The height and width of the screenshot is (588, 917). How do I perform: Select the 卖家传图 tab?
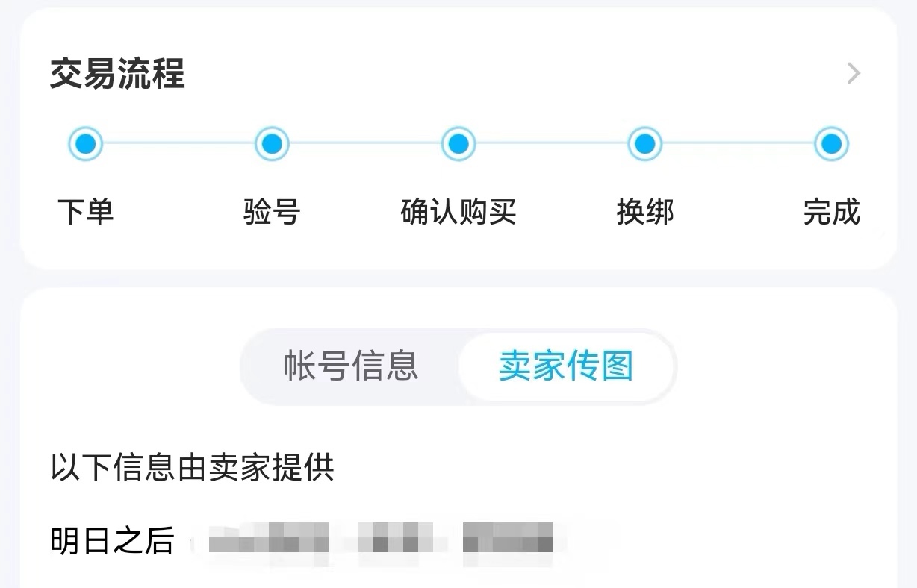(x=566, y=366)
